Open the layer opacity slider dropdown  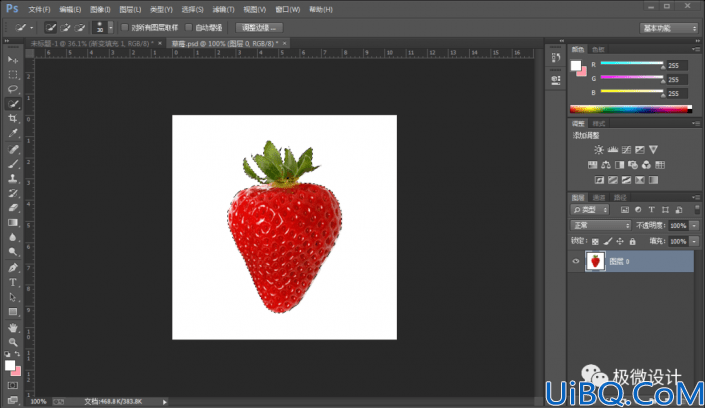694,225
